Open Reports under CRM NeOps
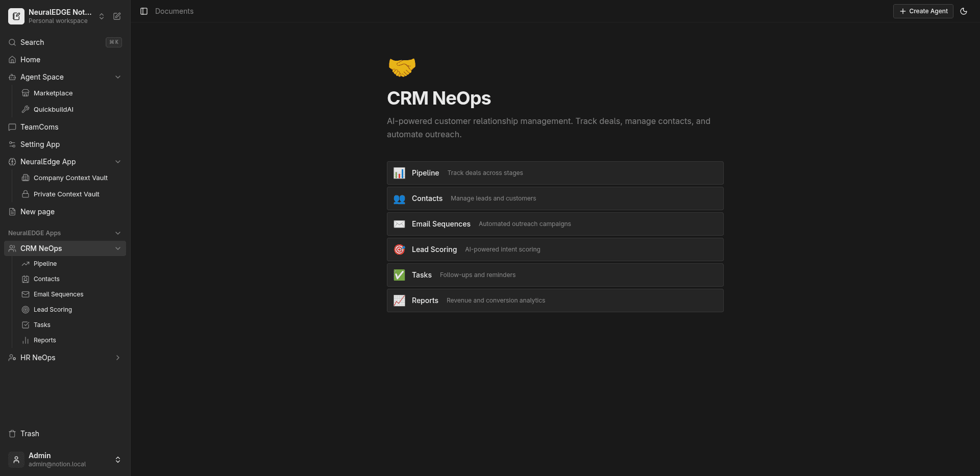The width and height of the screenshot is (980, 476). [44, 340]
